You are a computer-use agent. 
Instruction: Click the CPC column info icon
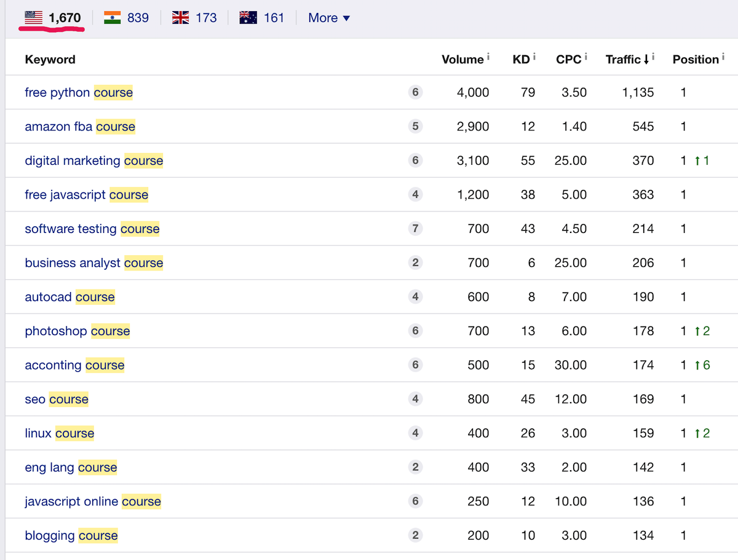point(585,57)
